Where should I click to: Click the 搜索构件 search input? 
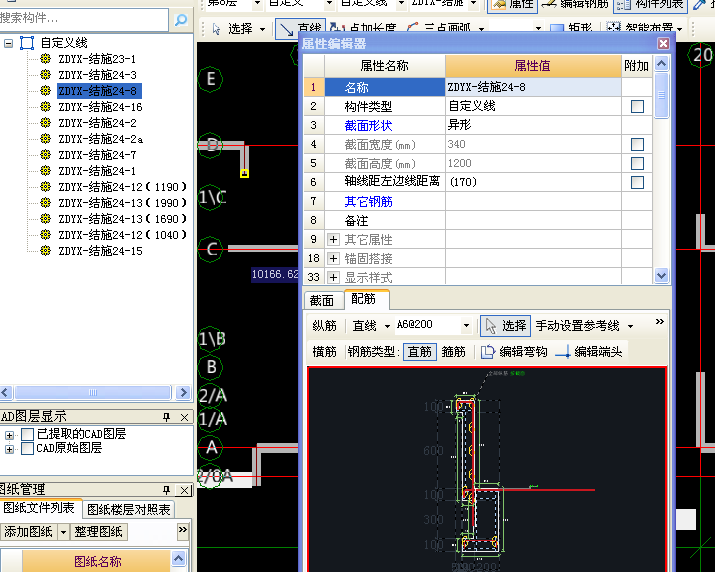[x=84, y=19]
